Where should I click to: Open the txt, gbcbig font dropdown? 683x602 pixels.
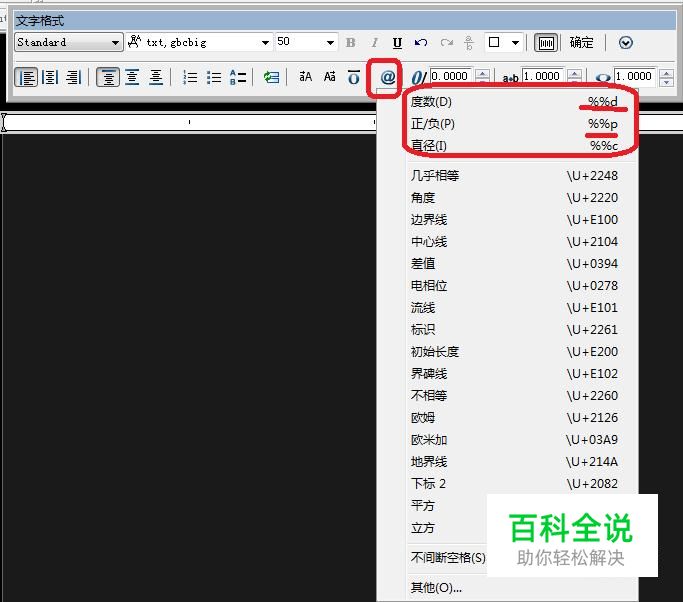point(199,42)
